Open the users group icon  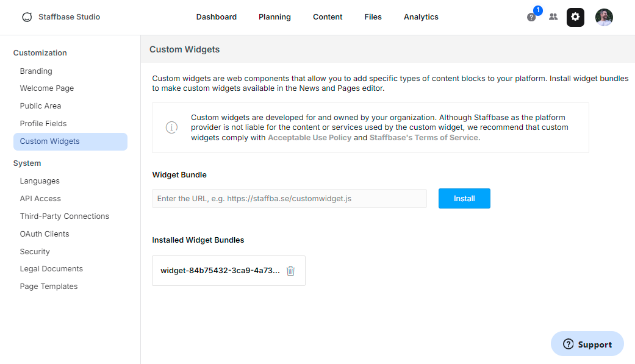(553, 17)
